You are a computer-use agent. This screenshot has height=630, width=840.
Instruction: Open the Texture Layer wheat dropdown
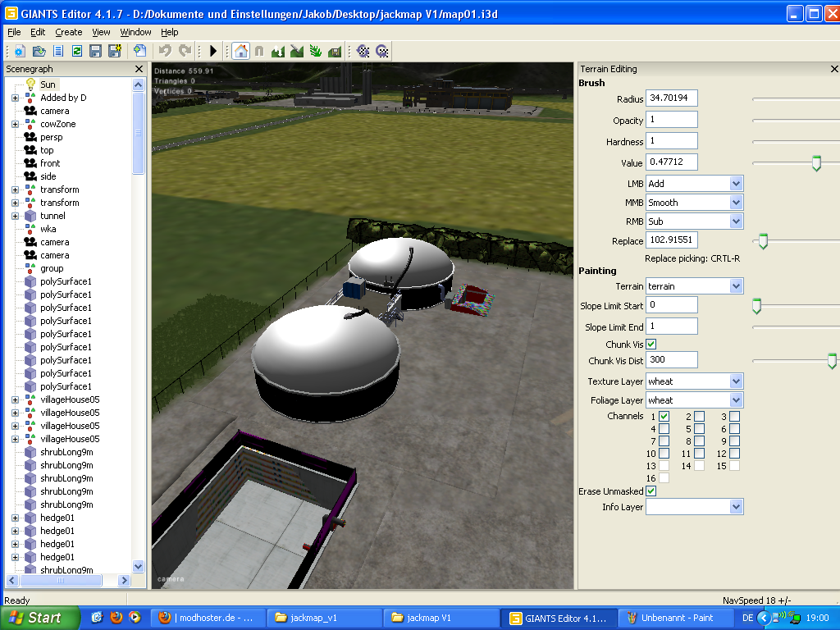point(695,381)
